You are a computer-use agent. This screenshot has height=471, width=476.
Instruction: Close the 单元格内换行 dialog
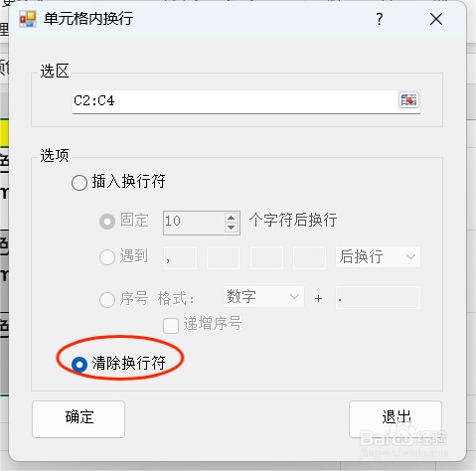click(x=436, y=19)
